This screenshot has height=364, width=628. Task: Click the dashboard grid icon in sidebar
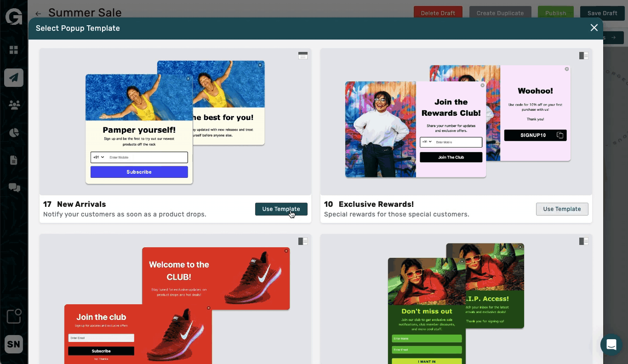coord(14,50)
